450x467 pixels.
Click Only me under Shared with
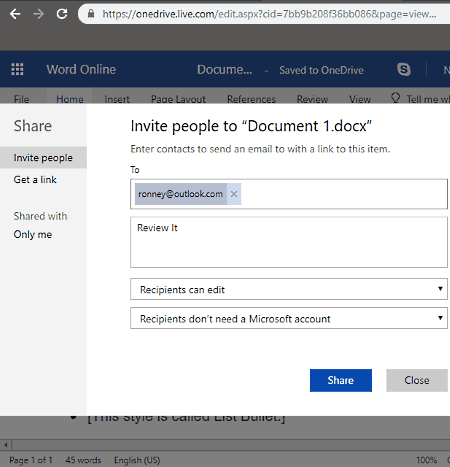tap(33, 234)
